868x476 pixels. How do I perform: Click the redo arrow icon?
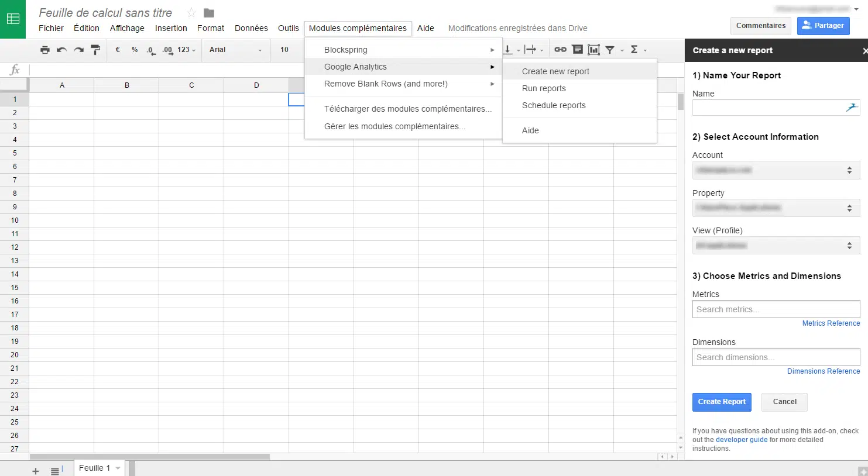click(x=78, y=50)
